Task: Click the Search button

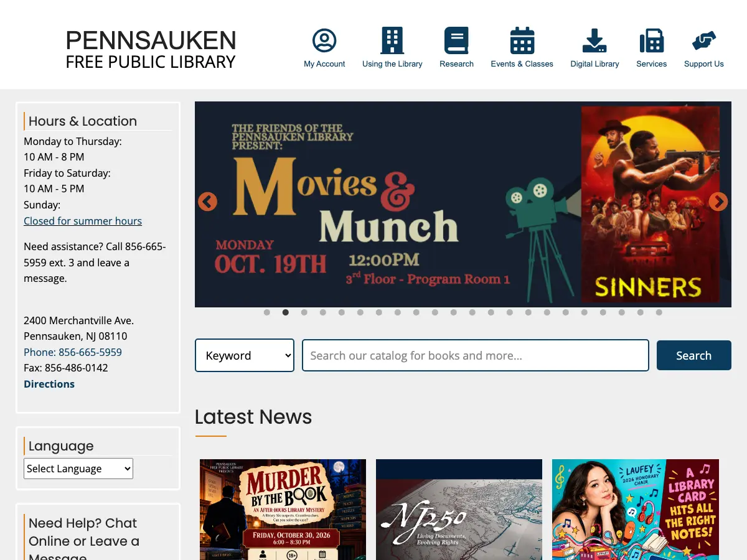Action: coord(694,355)
